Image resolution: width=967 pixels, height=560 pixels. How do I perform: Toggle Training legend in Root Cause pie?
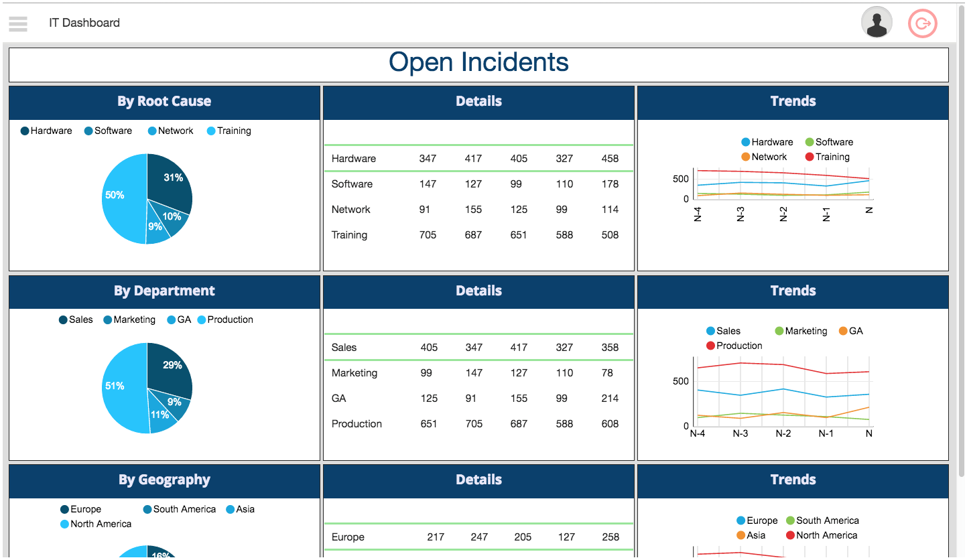click(229, 131)
